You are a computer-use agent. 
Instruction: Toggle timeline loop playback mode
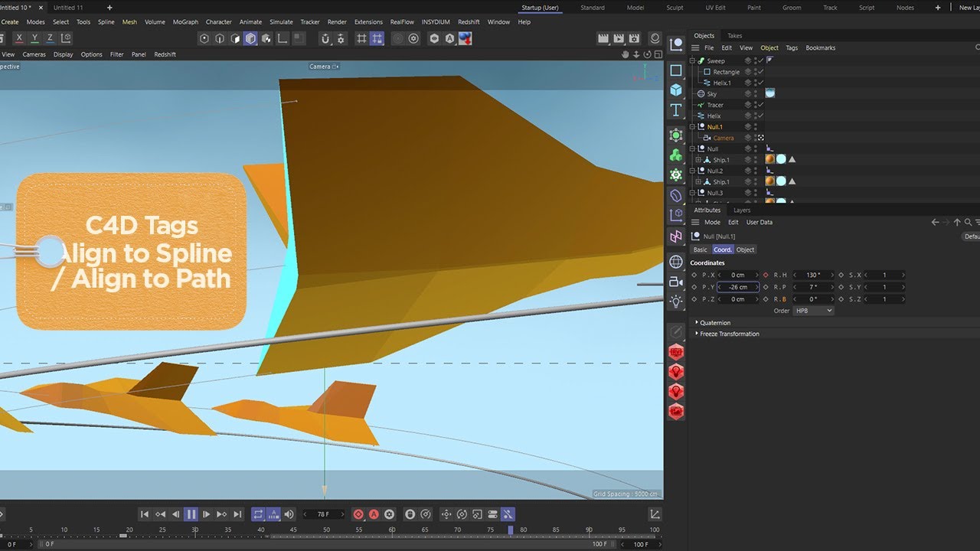258,514
